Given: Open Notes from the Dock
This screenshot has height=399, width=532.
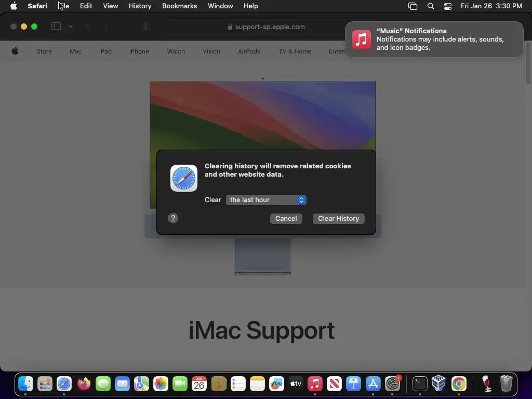Looking at the screenshot, I should (x=257, y=384).
